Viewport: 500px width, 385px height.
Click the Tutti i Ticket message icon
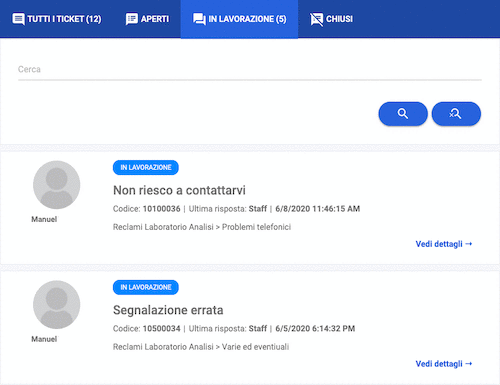coord(18,19)
